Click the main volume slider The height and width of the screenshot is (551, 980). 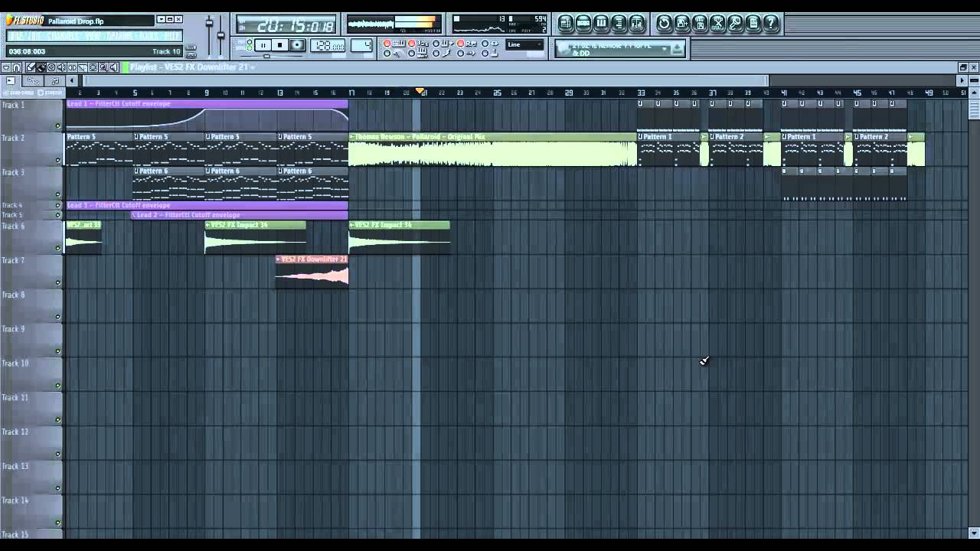tap(209, 23)
